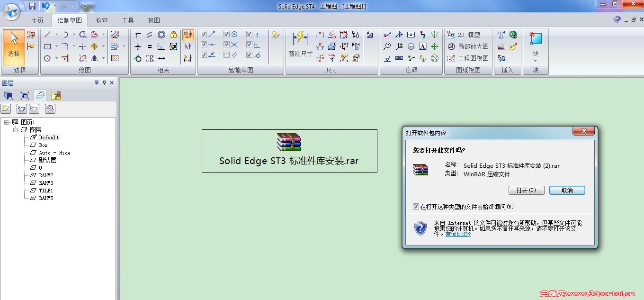Click the Solid Edge application button

(11, 11)
